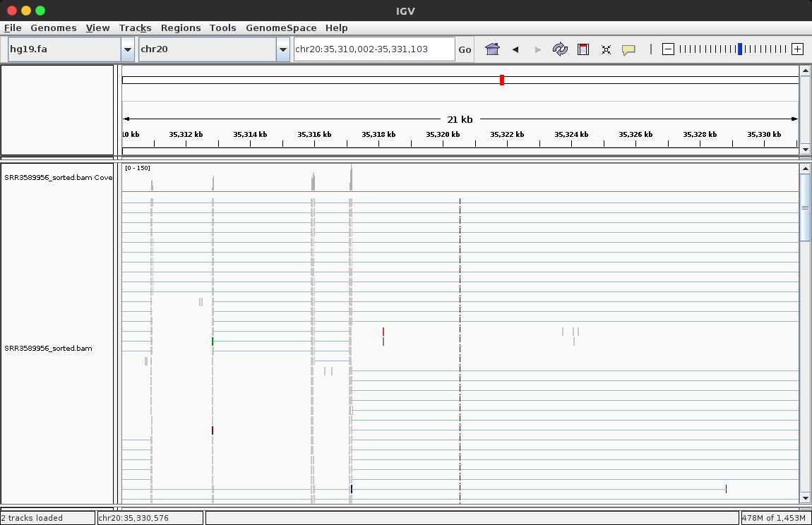
Task: Open the Tracks menu
Action: coord(135,28)
